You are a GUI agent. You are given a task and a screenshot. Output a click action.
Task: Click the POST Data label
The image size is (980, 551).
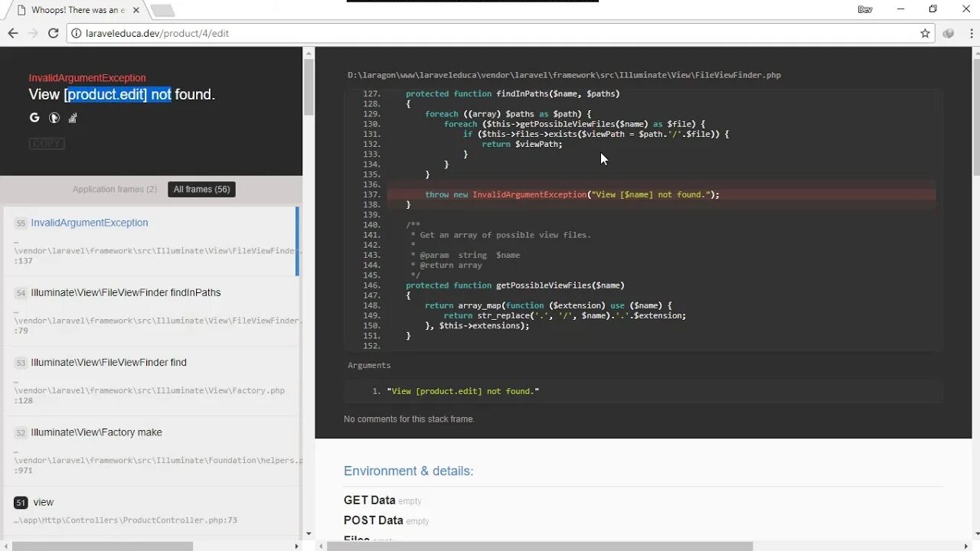pyautogui.click(x=373, y=520)
